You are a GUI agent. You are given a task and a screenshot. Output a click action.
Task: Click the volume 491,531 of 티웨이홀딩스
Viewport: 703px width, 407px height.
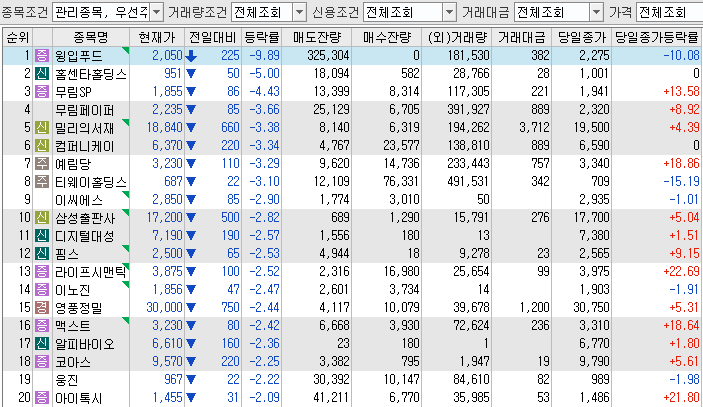click(x=468, y=182)
